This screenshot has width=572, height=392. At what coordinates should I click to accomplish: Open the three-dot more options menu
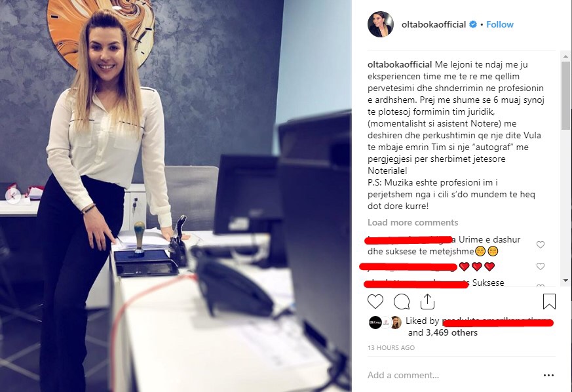pos(548,375)
